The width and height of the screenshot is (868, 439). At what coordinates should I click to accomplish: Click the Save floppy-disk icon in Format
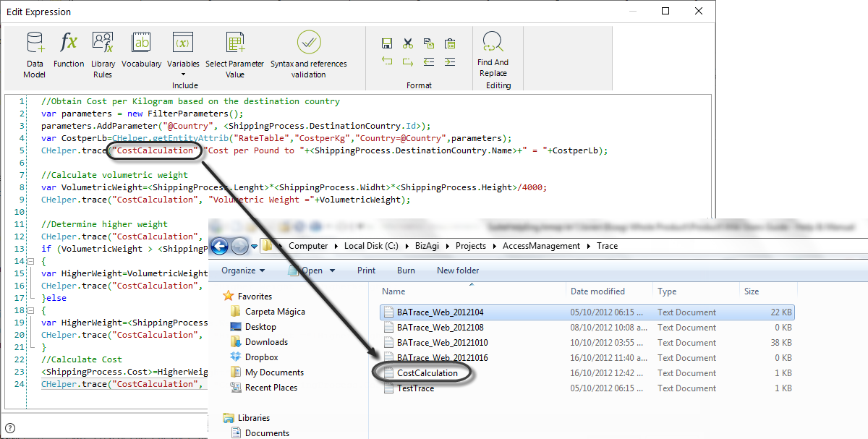coord(387,43)
